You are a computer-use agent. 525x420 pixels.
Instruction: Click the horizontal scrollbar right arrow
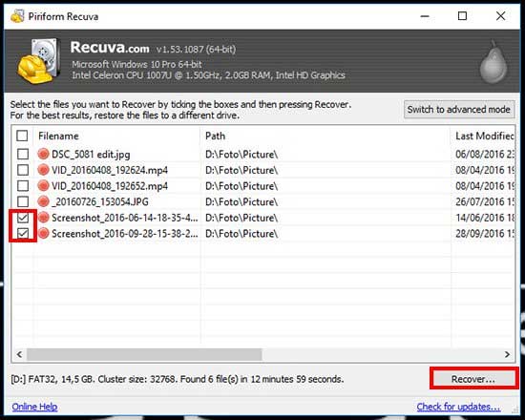coord(507,354)
